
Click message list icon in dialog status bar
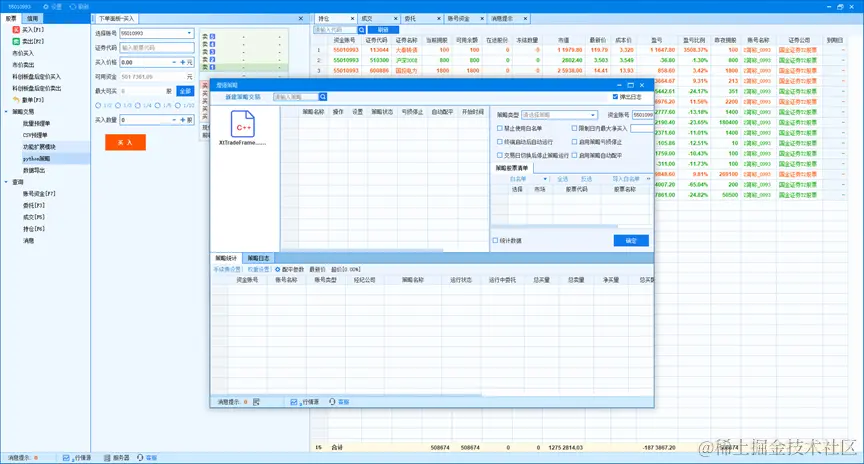point(256,402)
